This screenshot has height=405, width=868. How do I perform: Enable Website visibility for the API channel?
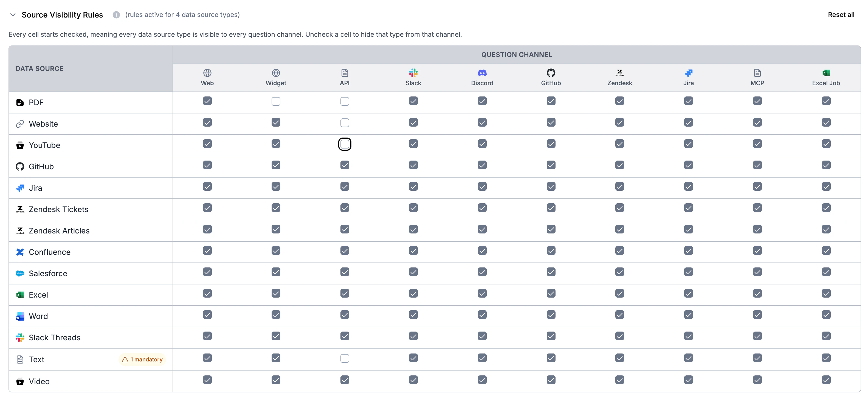coord(345,123)
